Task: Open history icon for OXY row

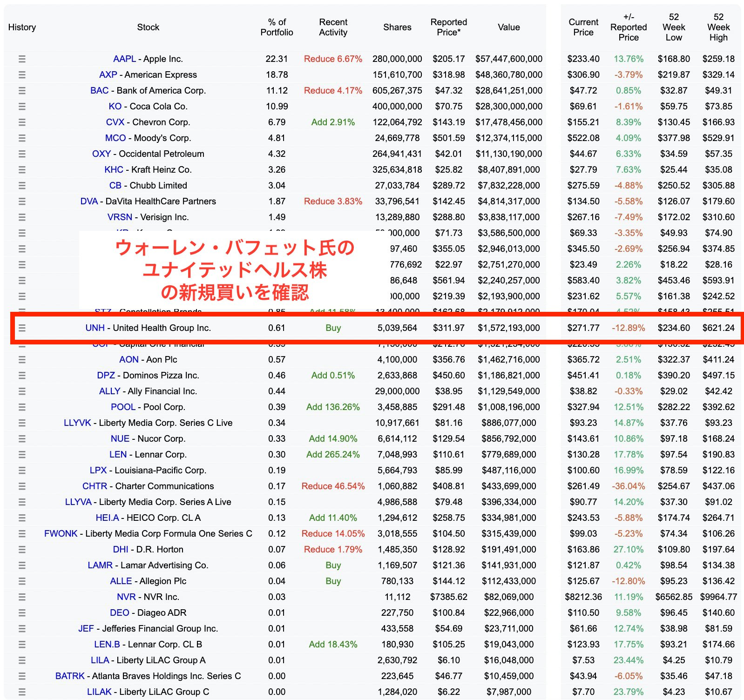Action: 22,154
